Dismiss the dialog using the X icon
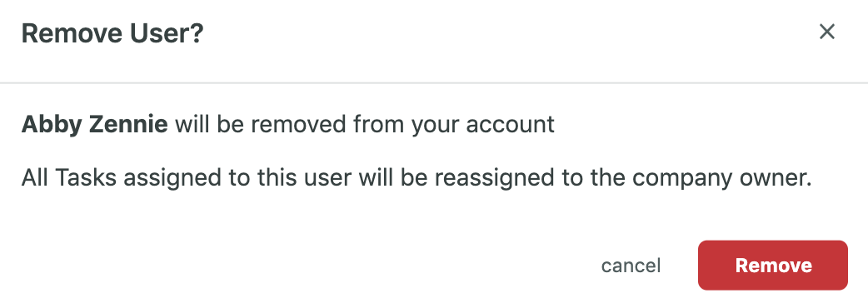Screen dimensions: 868x303 [x=826, y=32]
